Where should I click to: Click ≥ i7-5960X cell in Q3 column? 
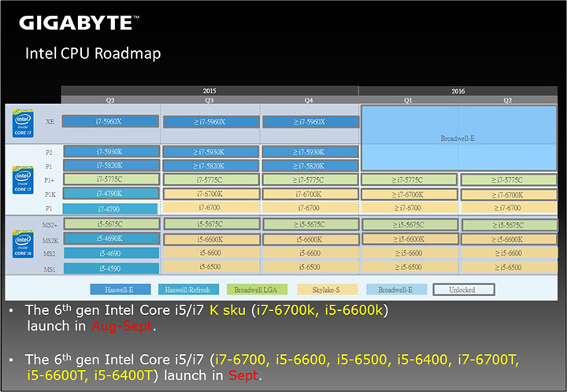coord(211,122)
